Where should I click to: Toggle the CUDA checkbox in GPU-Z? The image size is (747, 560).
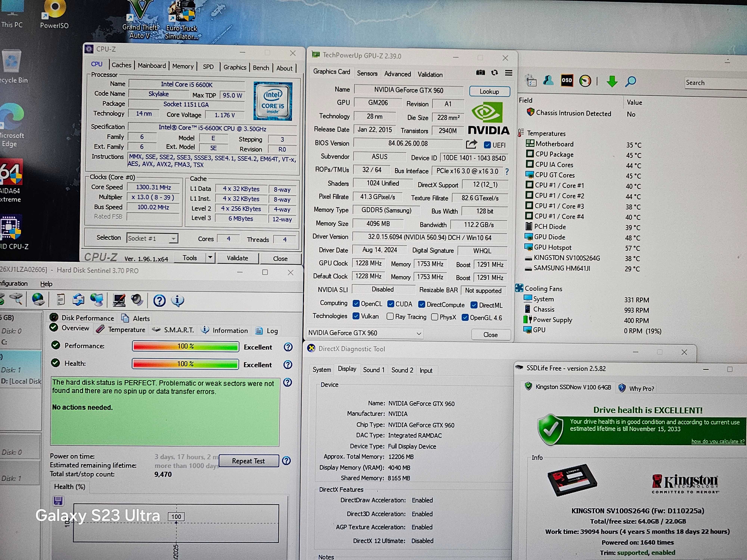(391, 304)
